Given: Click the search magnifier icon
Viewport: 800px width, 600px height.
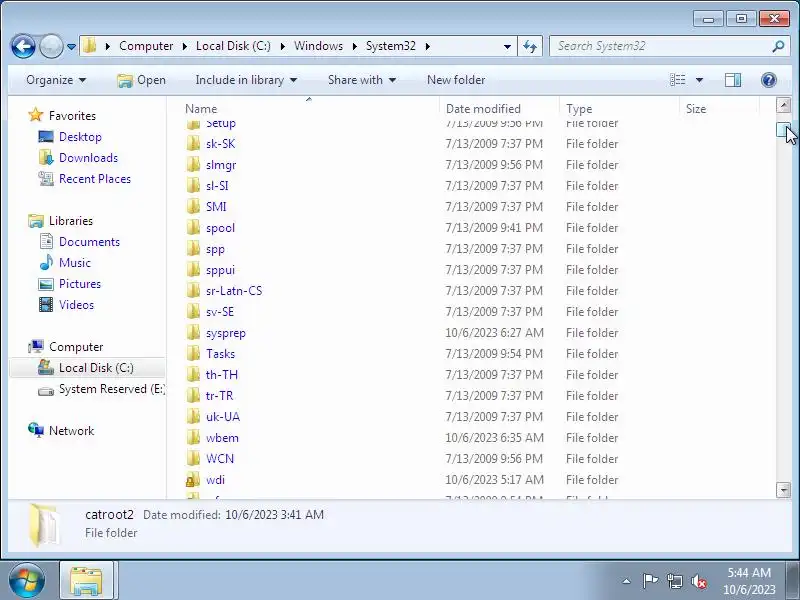Looking at the screenshot, I should tap(778, 46).
